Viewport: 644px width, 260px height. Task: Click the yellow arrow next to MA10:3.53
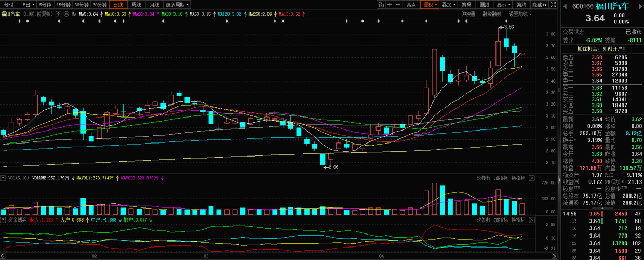129,14
